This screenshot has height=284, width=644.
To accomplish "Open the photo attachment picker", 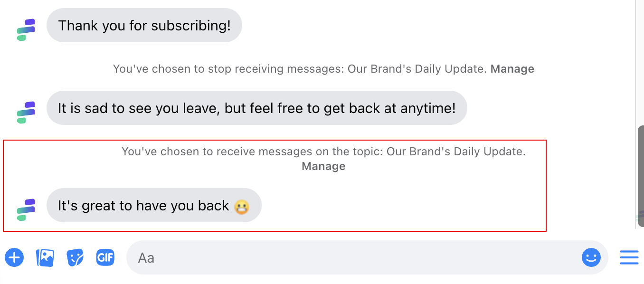I will [x=45, y=258].
